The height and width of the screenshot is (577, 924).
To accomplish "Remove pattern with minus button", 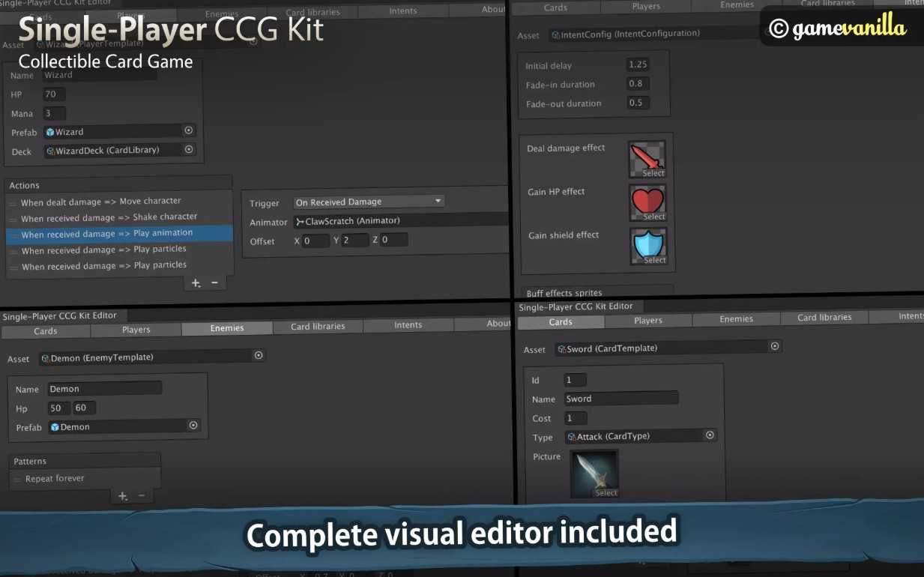I will (142, 496).
